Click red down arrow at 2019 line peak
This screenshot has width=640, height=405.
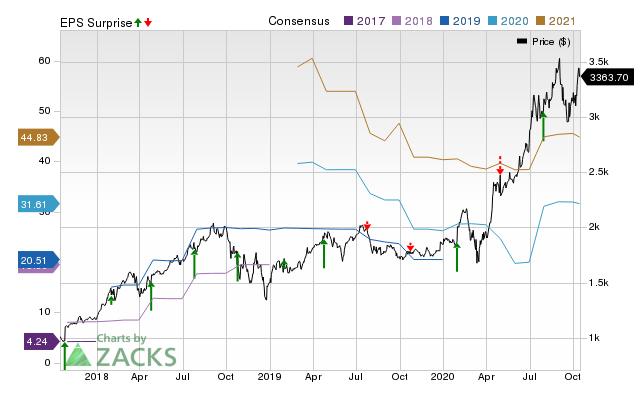[367, 226]
